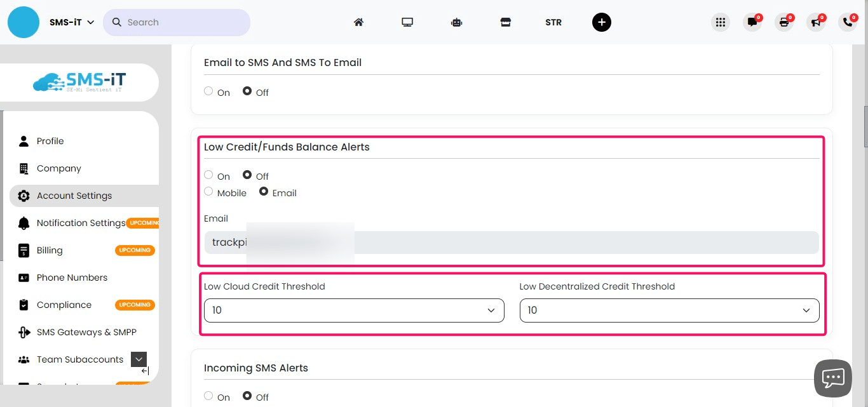This screenshot has height=407, width=868.
Task: Go to Notification Settings in the sidebar
Action: pyautogui.click(x=80, y=223)
